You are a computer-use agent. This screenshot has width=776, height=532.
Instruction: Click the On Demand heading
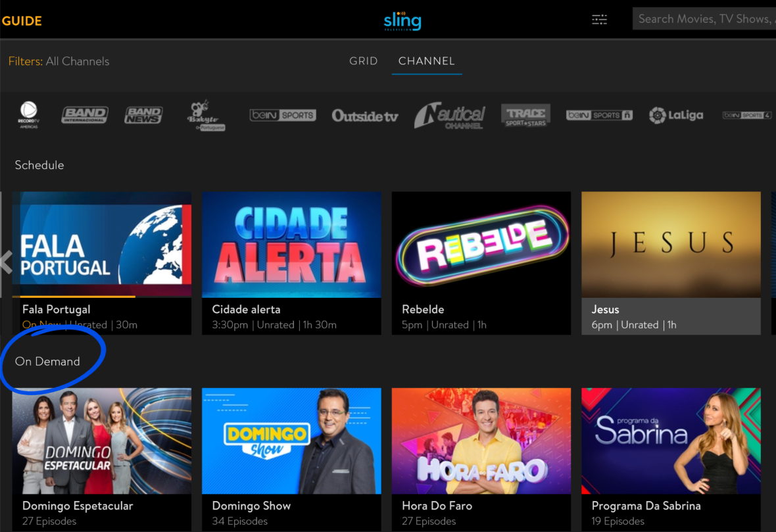pyautogui.click(x=47, y=361)
